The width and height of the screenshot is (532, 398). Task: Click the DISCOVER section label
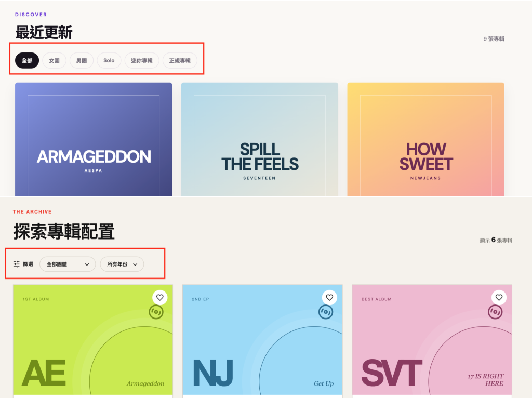pyautogui.click(x=31, y=15)
